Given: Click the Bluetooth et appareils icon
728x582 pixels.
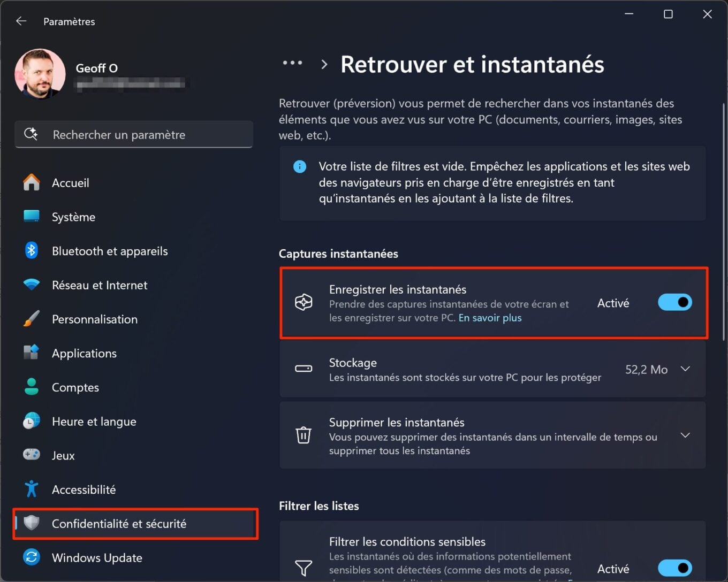Looking at the screenshot, I should (x=32, y=250).
